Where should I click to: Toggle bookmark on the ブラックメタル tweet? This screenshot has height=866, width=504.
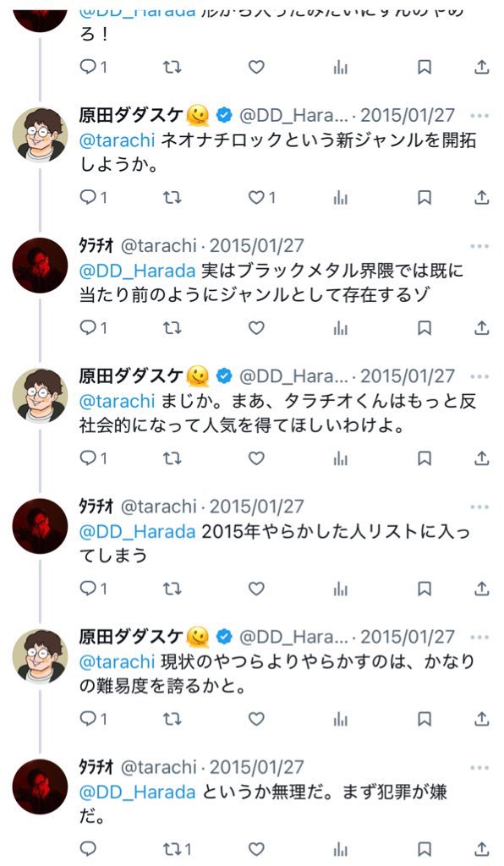tap(424, 327)
